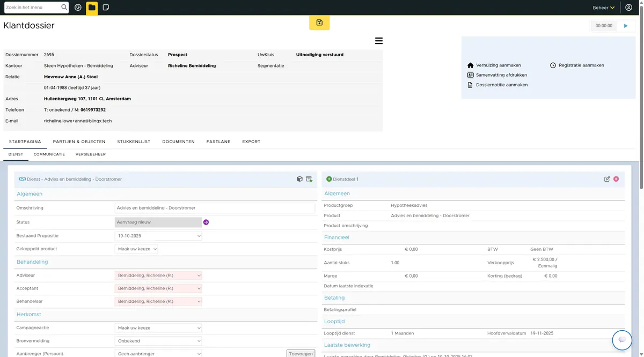Viewport: 644px width, 357px height.
Task: Focus the Zoek in het menu search field
Action: 32,8
